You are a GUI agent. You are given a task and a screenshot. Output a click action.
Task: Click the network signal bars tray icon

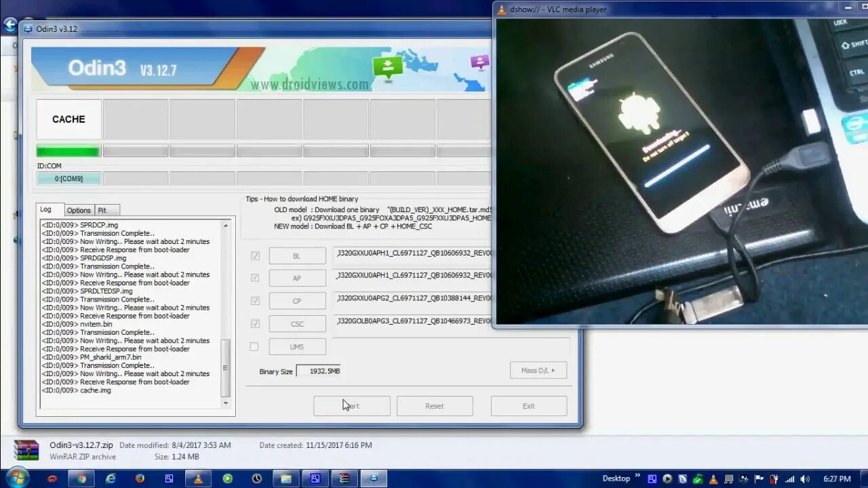(789, 479)
